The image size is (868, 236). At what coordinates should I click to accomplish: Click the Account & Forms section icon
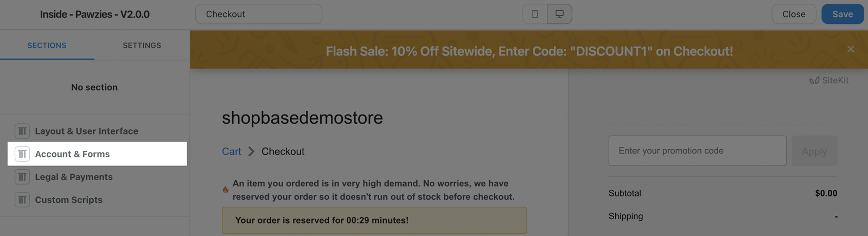pyautogui.click(x=22, y=154)
